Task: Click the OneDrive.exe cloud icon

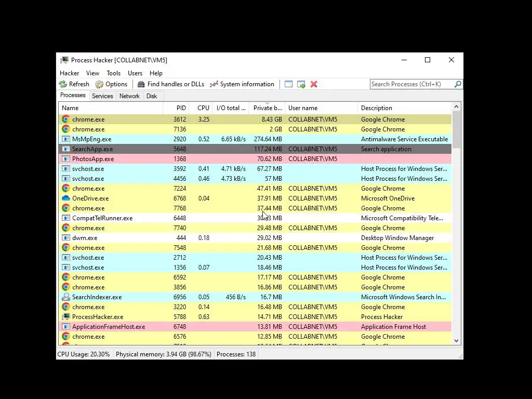Action: (x=66, y=198)
